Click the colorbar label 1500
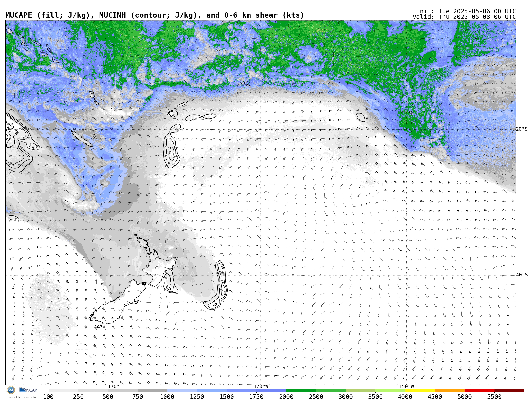The width and height of the screenshot is (532, 400). (x=227, y=397)
